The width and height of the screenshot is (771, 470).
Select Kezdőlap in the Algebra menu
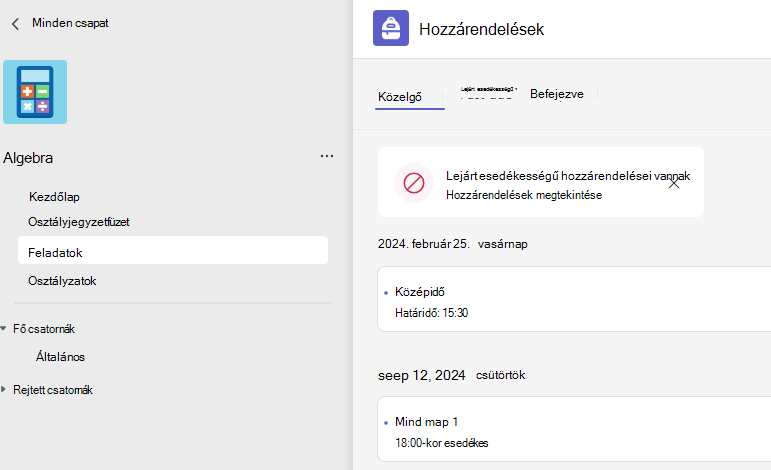pos(54,197)
